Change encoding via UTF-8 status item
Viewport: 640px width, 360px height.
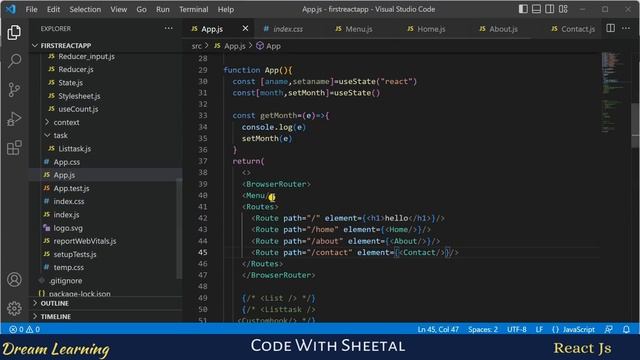(516, 329)
